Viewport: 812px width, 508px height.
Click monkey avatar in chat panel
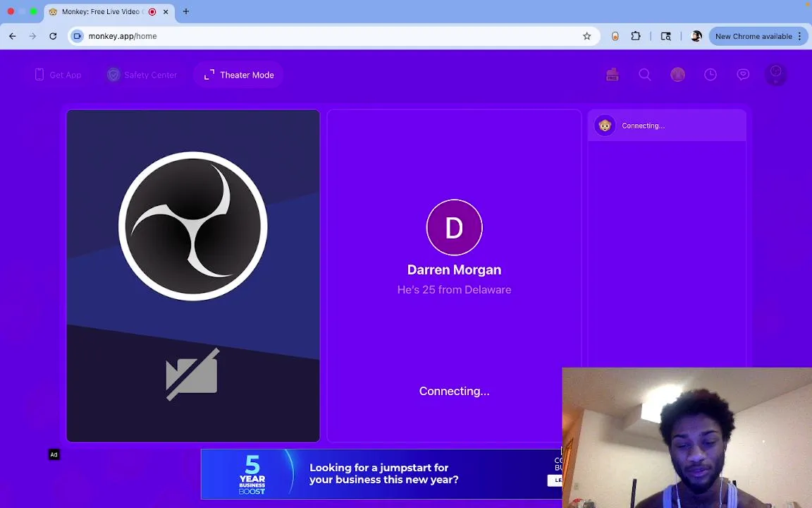[x=605, y=126]
